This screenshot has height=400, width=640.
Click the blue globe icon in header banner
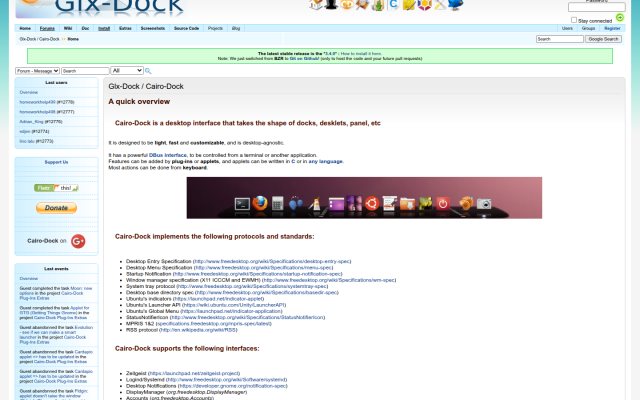pyautogui.click(x=456, y=4)
